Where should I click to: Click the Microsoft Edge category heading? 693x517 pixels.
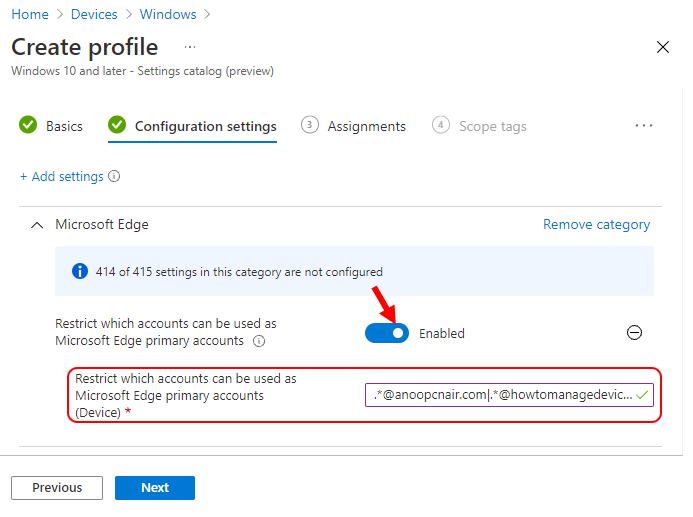[102, 224]
